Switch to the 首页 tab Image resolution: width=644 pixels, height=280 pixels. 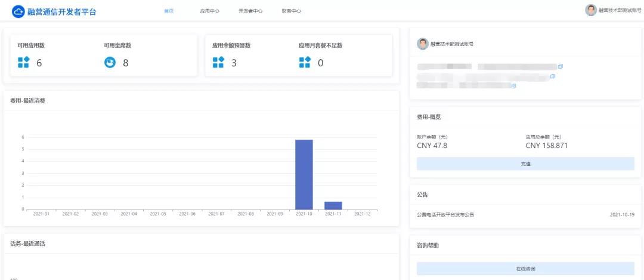[169, 11]
